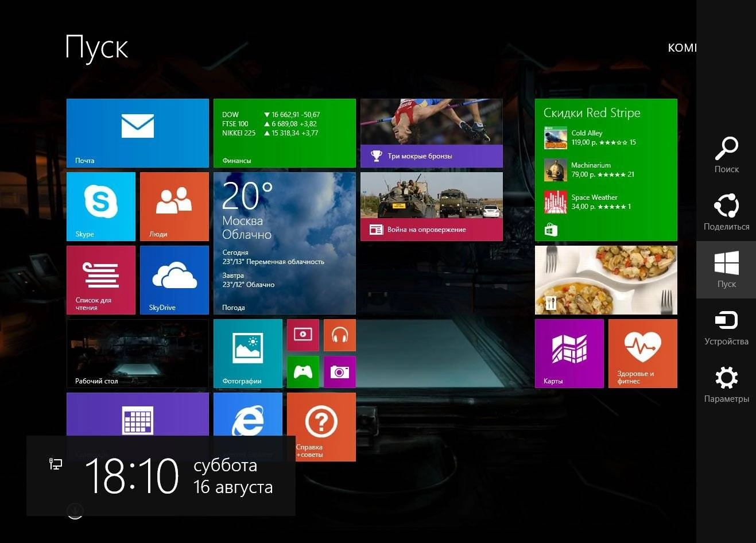The width and height of the screenshot is (756, 543).
Task: Open the Почта mail tile
Action: pyautogui.click(x=138, y=133)
